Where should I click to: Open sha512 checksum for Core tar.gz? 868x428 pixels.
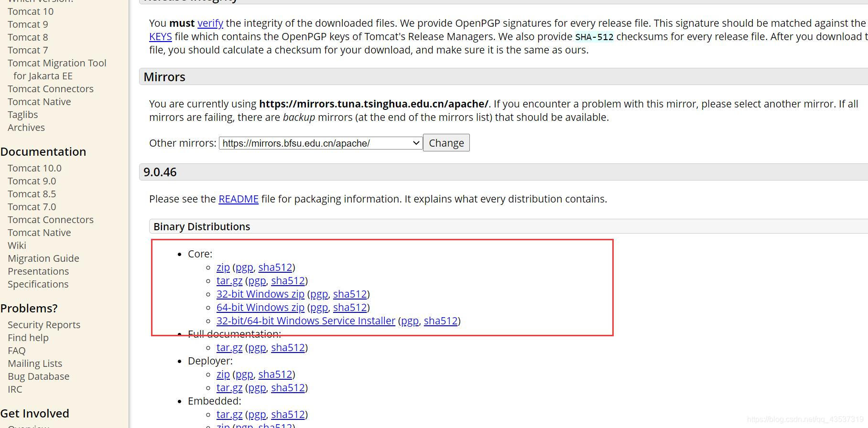288,281
